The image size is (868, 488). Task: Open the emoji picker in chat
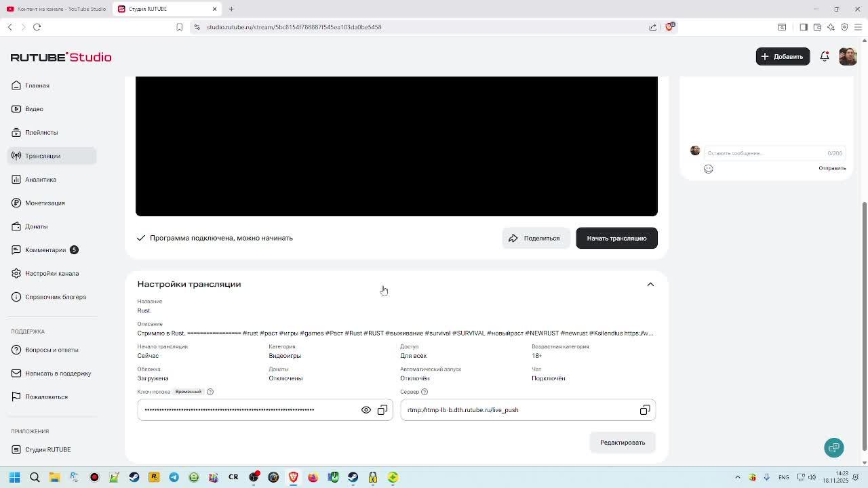pos(708,169)
